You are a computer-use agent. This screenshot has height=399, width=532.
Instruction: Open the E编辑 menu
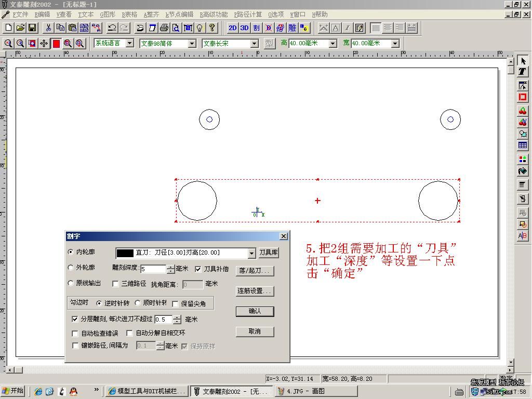point(42,15)
